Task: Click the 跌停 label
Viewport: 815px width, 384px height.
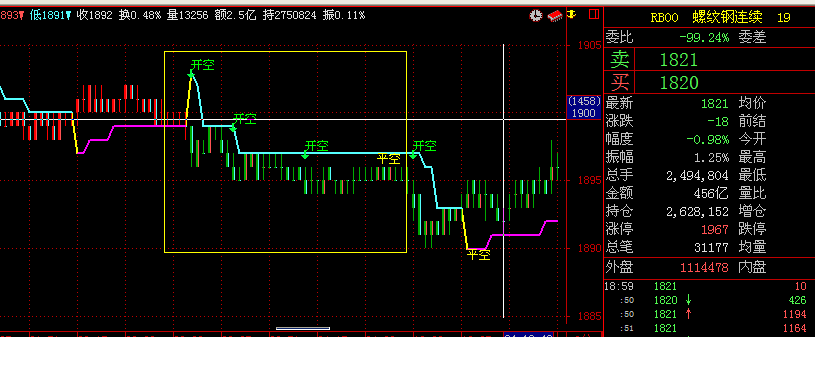Action: (x=752, y=229)
